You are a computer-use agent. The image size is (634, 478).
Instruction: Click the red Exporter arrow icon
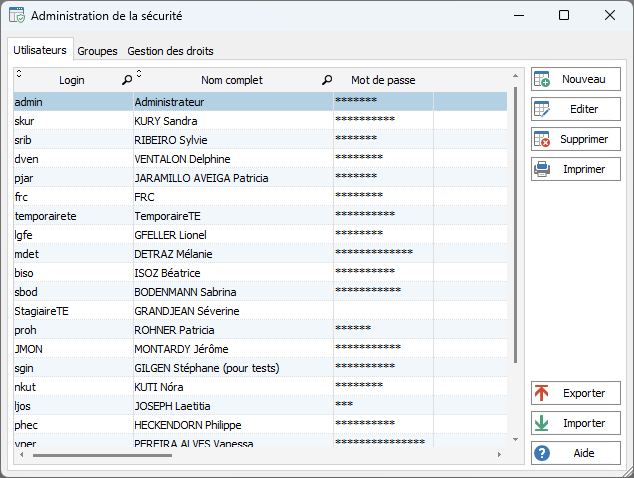542,393
